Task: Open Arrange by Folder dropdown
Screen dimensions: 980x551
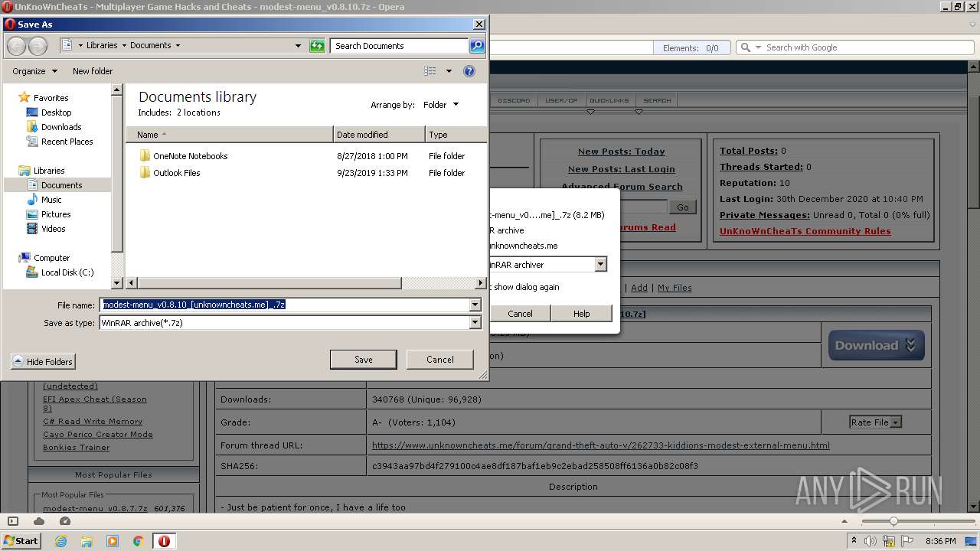Action: click(441, 105)
